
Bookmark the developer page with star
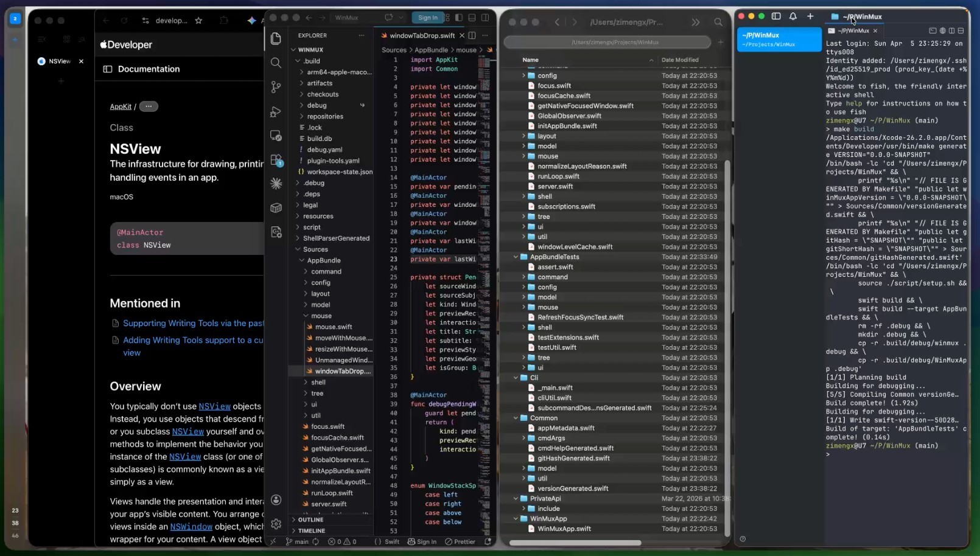(x=198, y=20)
